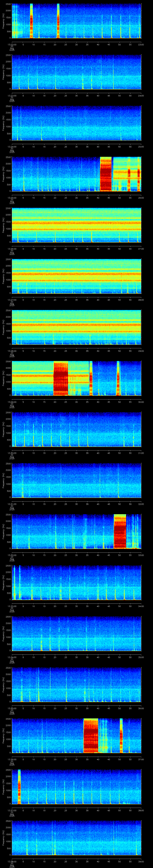Click the '13:33:00' time label

12,606
